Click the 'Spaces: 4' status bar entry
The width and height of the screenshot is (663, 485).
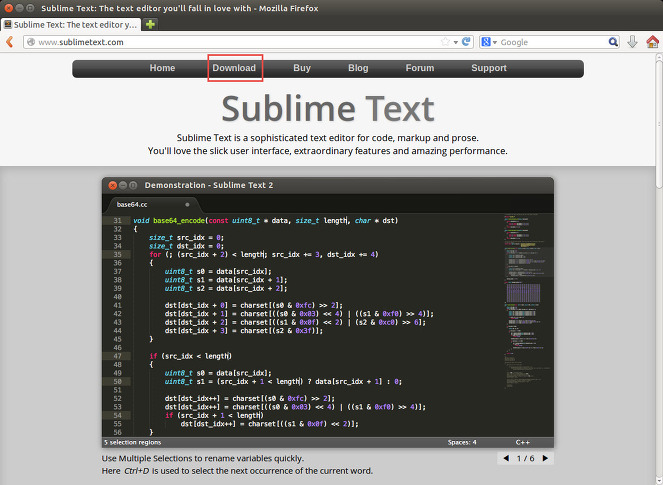tap(462, 442)
